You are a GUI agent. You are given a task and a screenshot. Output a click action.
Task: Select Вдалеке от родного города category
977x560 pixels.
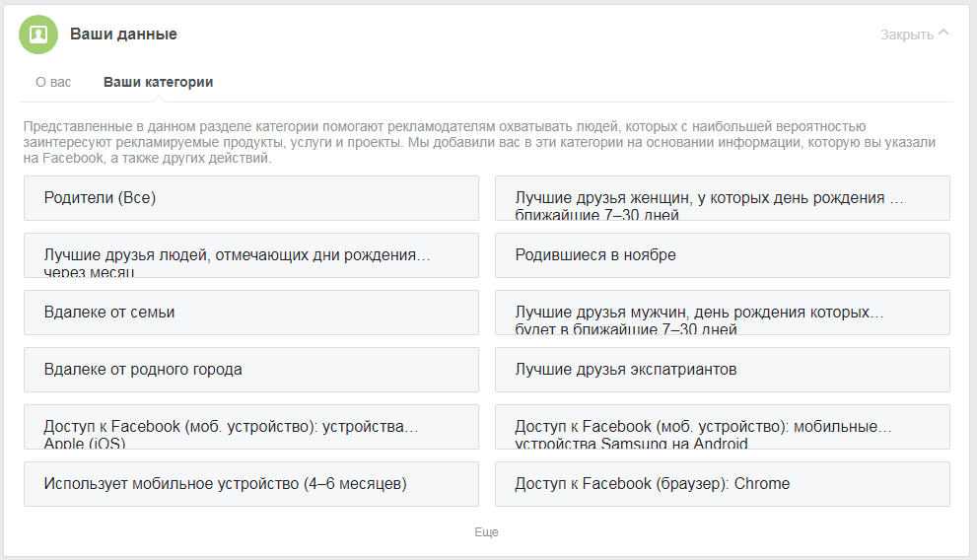click(x=251, y=370)
